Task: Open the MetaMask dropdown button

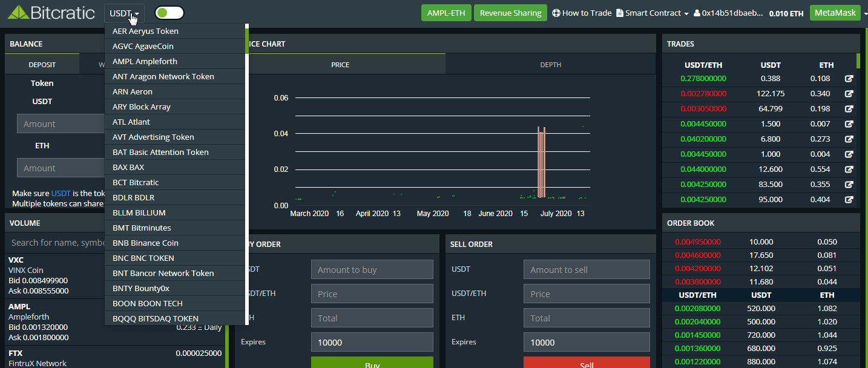Action: 835,13
